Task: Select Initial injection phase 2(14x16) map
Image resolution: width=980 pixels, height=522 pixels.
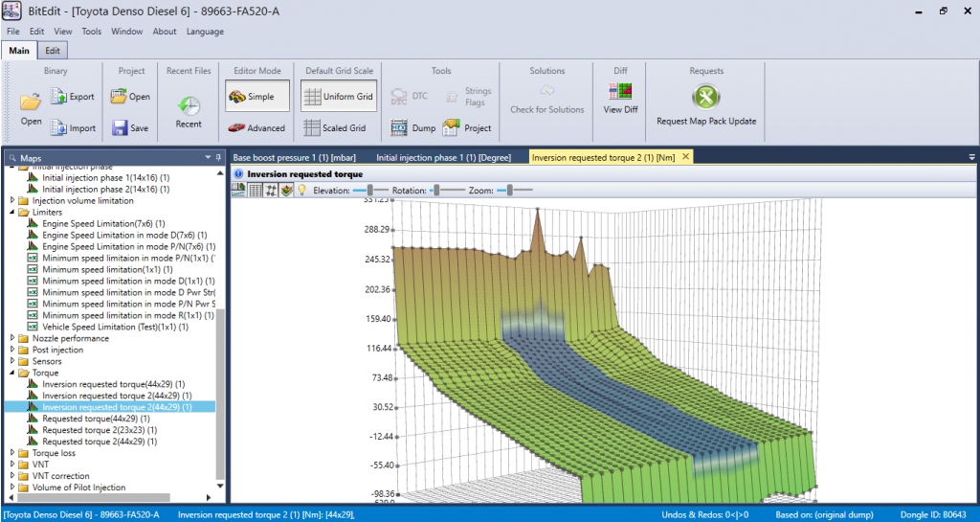Action: coord(106,189)
